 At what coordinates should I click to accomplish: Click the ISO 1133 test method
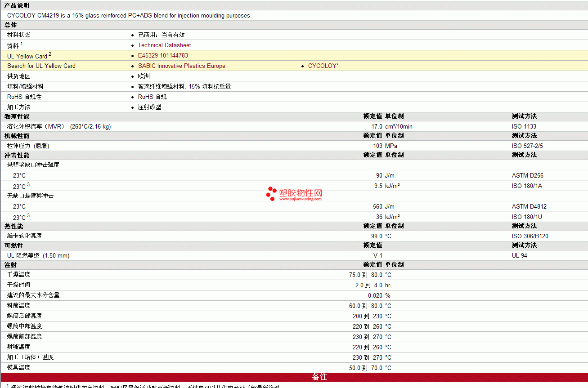(x=524, y=126)
